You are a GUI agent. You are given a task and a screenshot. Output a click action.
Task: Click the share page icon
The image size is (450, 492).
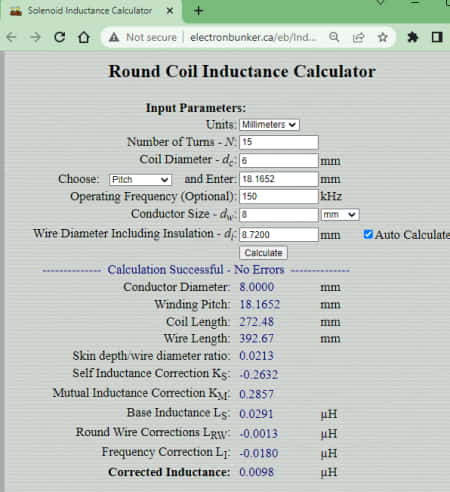point(358,37)
